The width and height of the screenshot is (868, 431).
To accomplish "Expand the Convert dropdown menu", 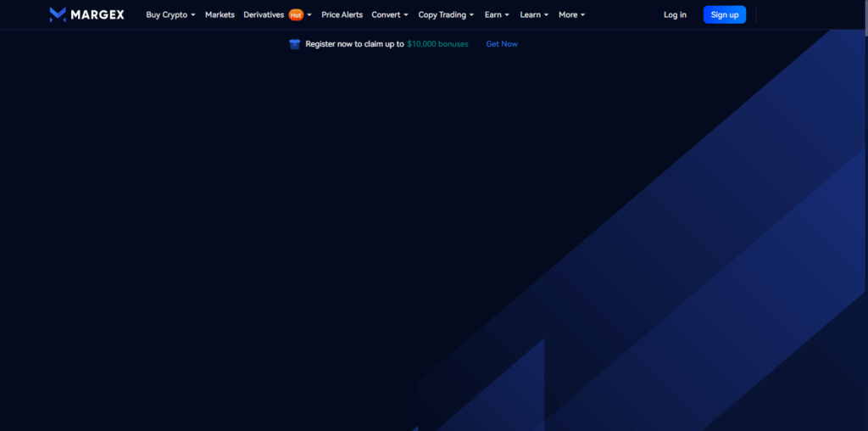I will [390, 14].
